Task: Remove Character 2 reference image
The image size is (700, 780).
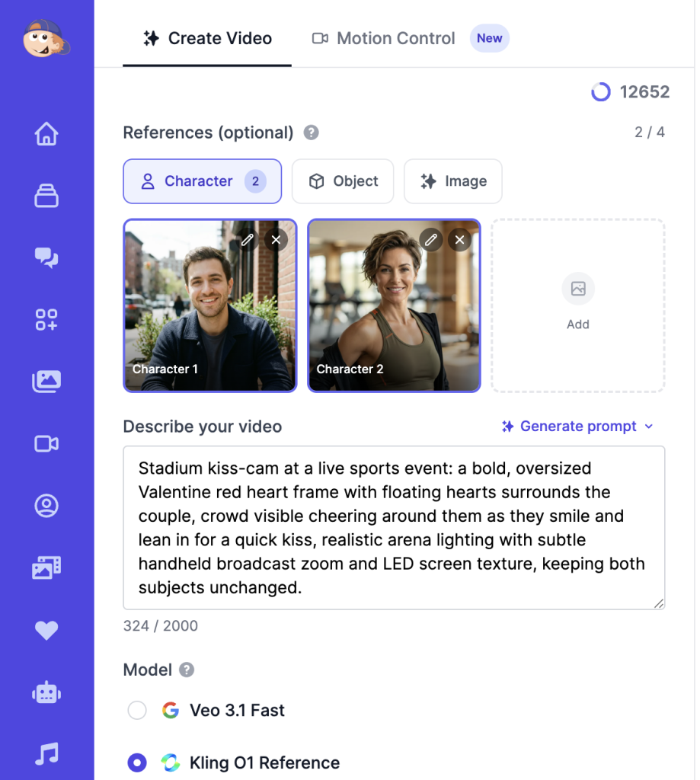Action: pos(459,240)
